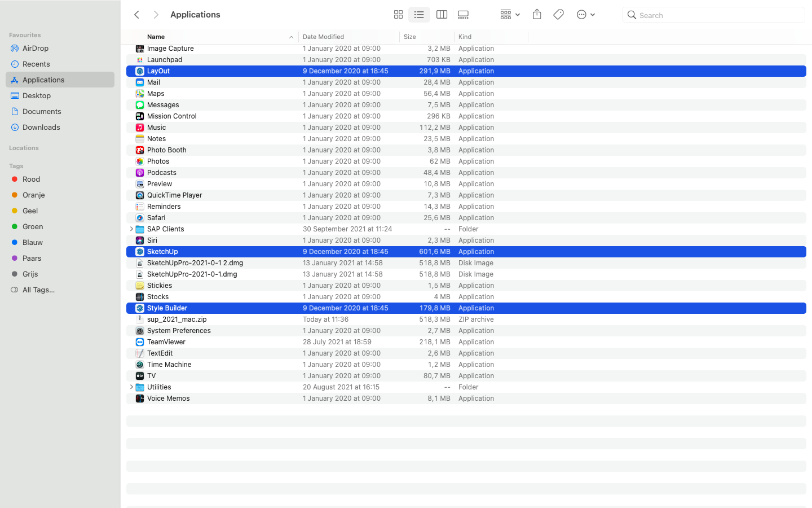Select the Preview row
Screen dimensions: 812x508
466,184
